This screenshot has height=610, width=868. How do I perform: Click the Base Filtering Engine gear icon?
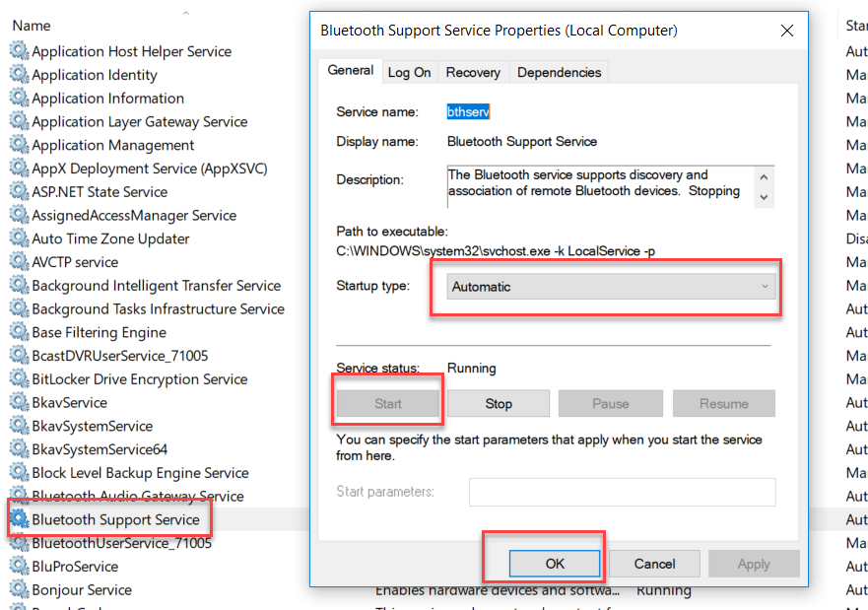(x=19, y=333)
